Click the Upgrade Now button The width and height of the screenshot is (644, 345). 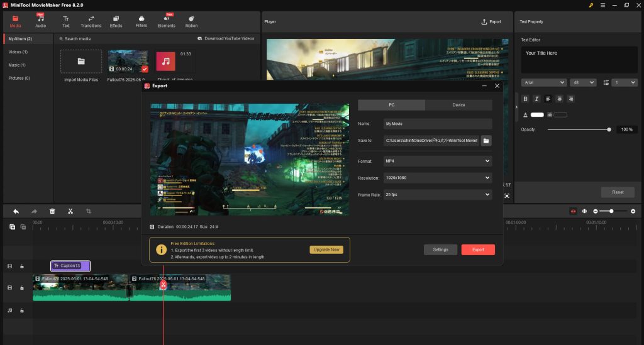(326, 250)
